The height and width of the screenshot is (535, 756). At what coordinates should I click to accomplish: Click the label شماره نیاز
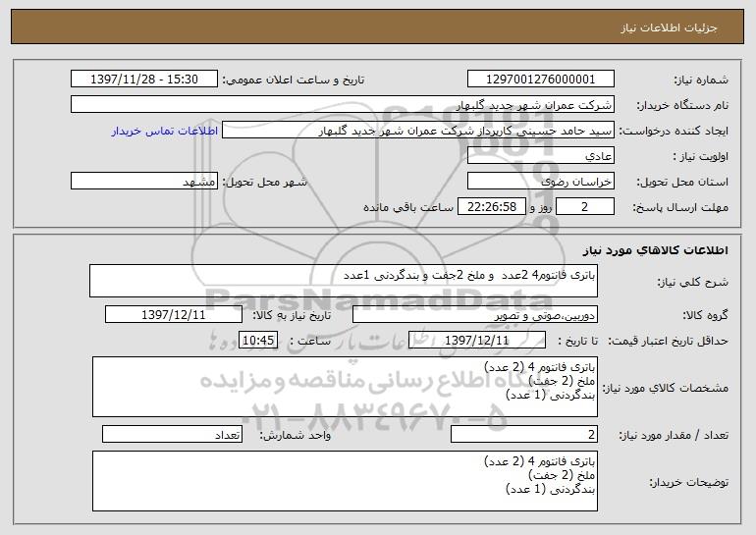pyautogui.click(x=701, y=80)
